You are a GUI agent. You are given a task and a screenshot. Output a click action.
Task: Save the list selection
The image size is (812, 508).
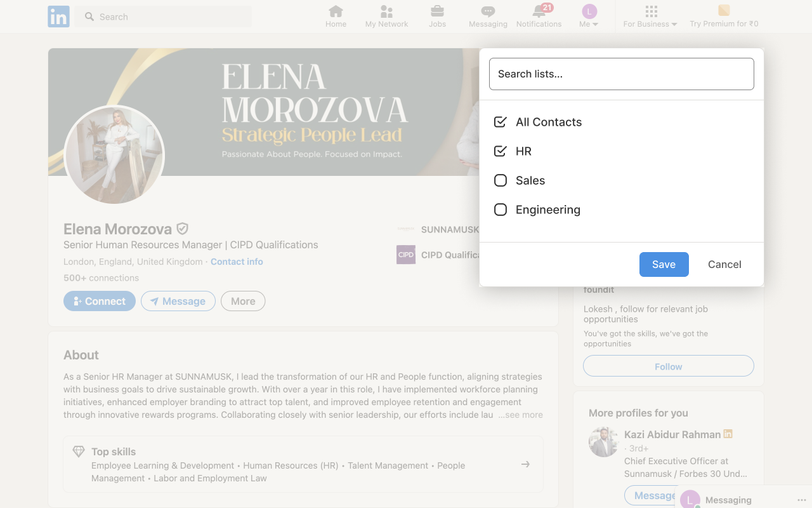(664, 264)
